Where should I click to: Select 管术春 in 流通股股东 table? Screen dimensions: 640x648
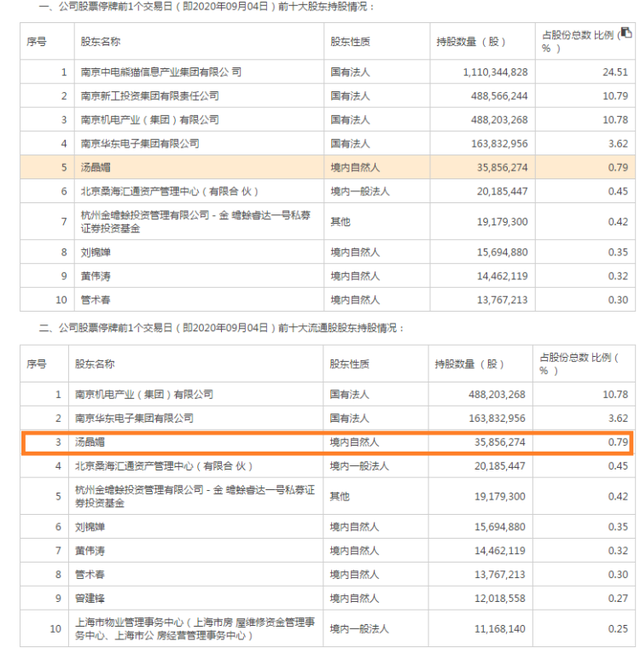(90, 575)
